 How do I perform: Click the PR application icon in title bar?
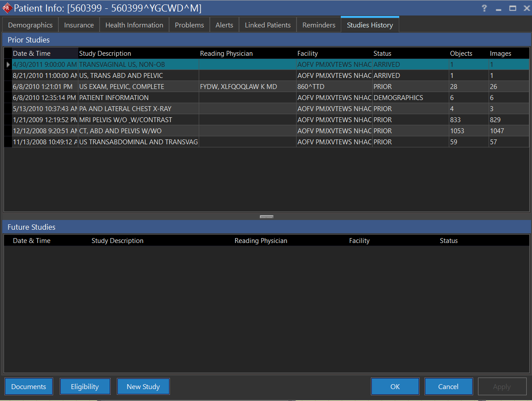click(x=7, y=8)
